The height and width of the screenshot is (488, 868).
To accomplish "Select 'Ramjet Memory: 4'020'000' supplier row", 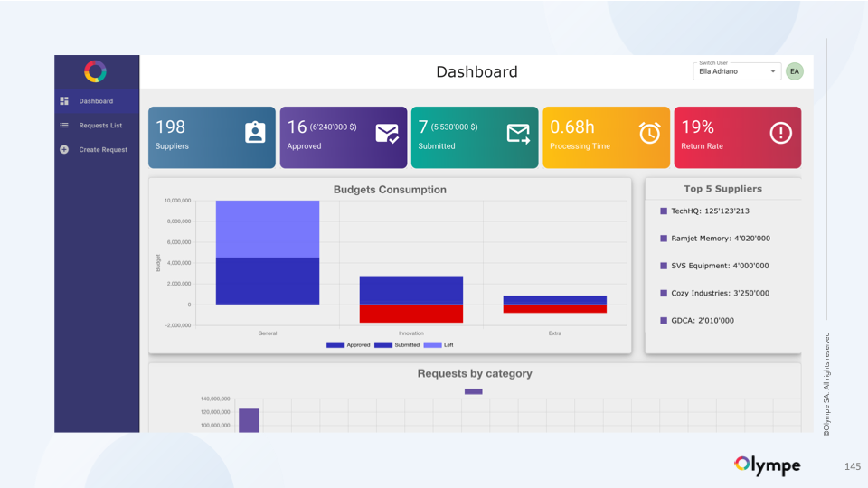I will pyautogui.click(x=715, y=239).
